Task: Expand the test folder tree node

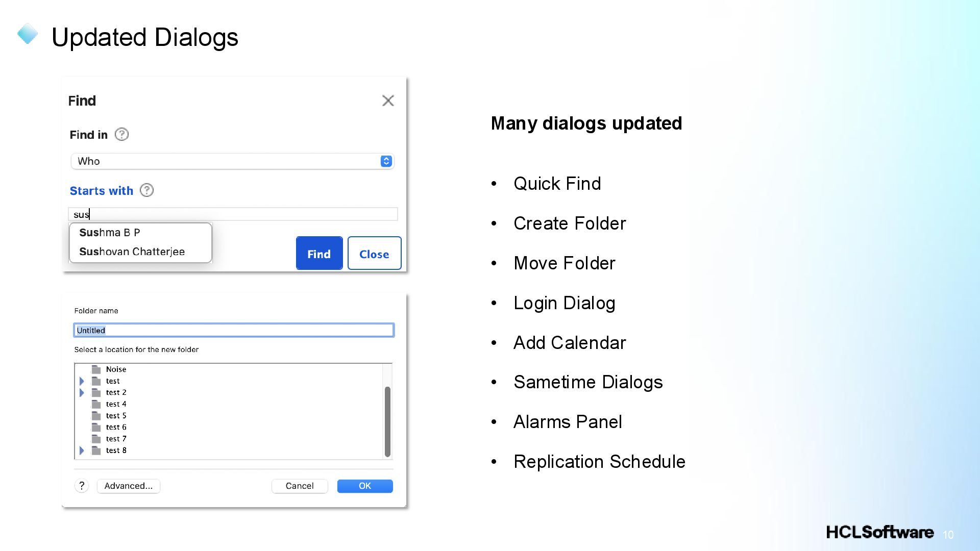Action: tap(82, 381)
